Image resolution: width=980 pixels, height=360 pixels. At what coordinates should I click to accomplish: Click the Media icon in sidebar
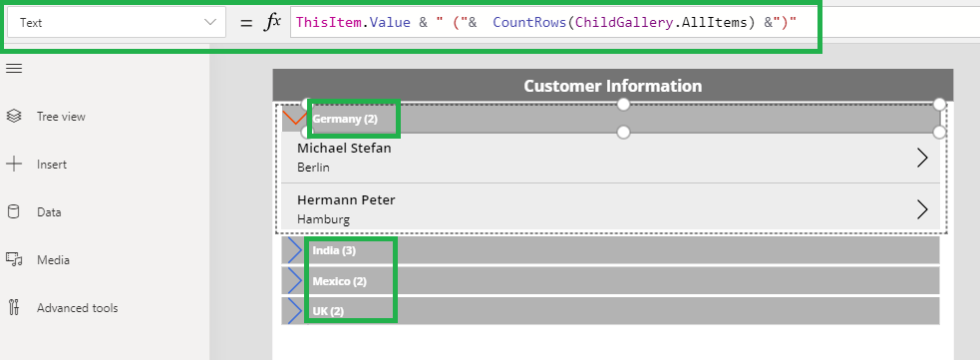tap(14, 259)
